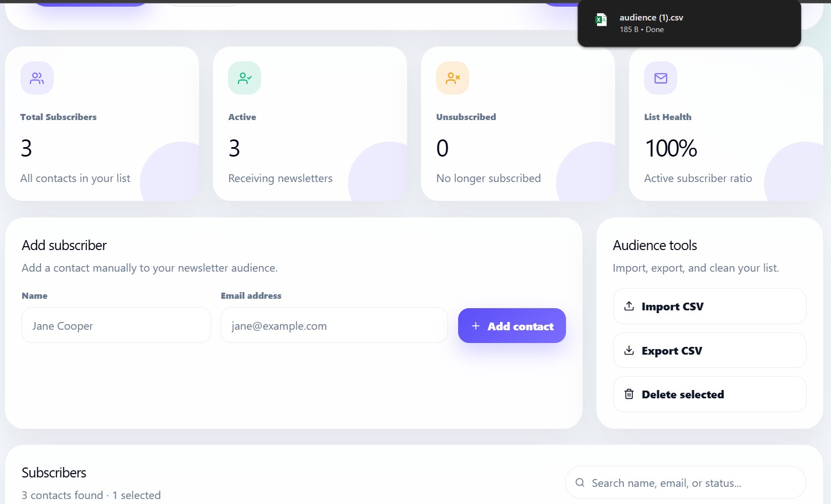The image size is (831, 504).
Task: Click 'All contacts in your list' text
Action: [x=75, y=178]
